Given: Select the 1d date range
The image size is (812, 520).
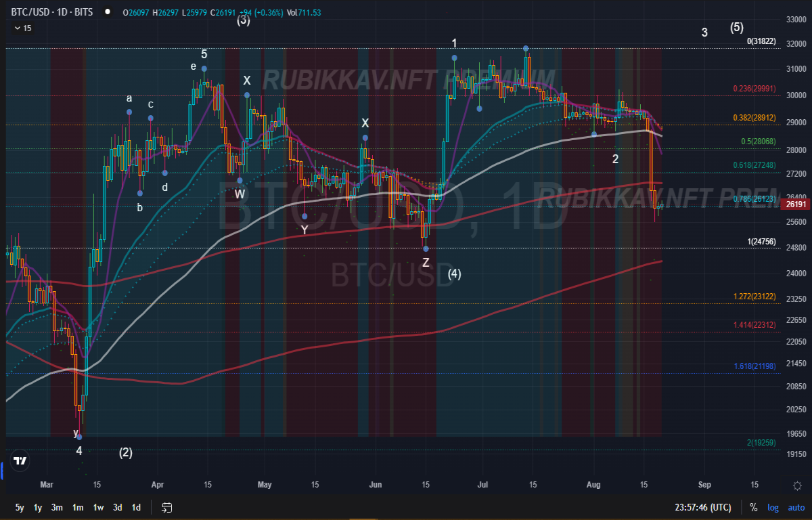Looking at the screenshot, I should click(x=136, y=507).
